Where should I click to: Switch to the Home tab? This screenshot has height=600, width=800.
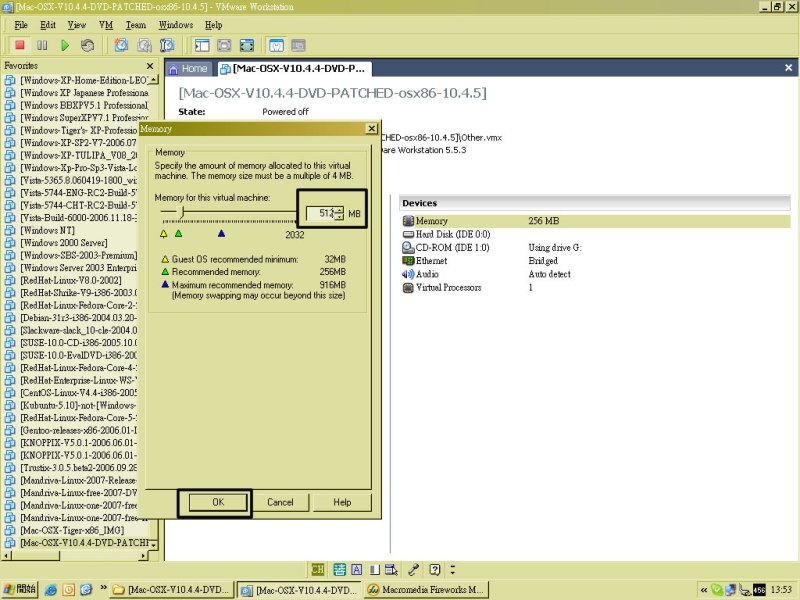click(x=188, y=69)
